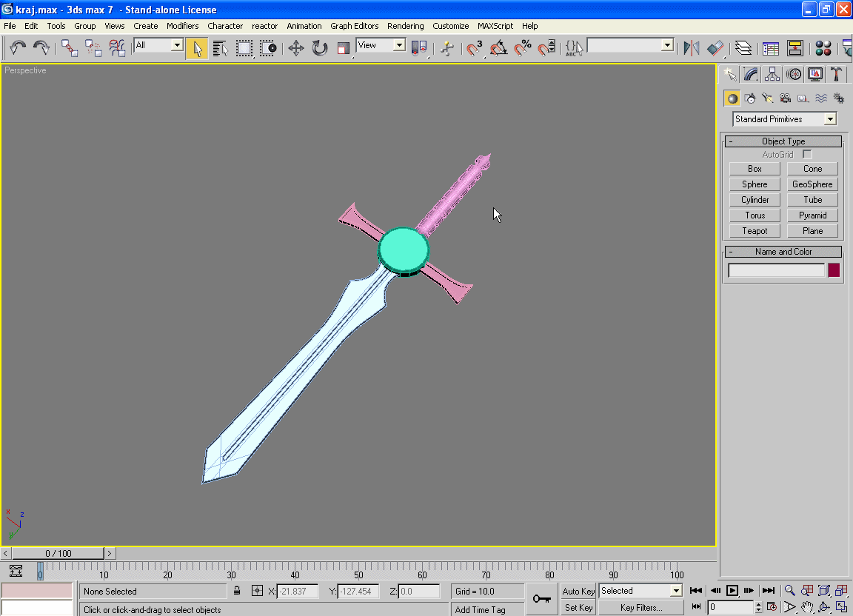The image size is (853, 616).
Task: Open the Modify panel tab
Action: (x=751, y=74)
